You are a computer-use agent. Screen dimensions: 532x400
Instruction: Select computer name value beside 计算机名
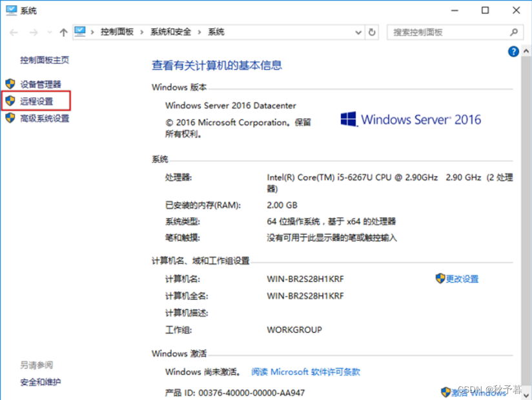pyautogui.click(x=305, y=279)
